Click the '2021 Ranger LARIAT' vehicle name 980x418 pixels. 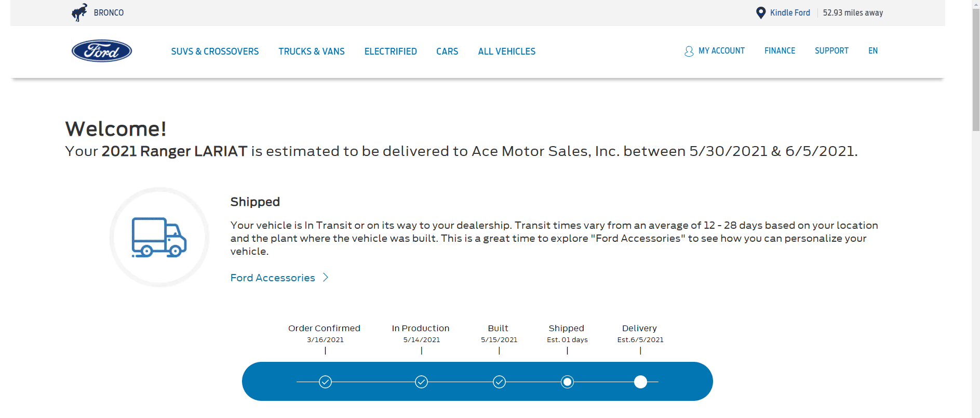click(x=174, y=151)
